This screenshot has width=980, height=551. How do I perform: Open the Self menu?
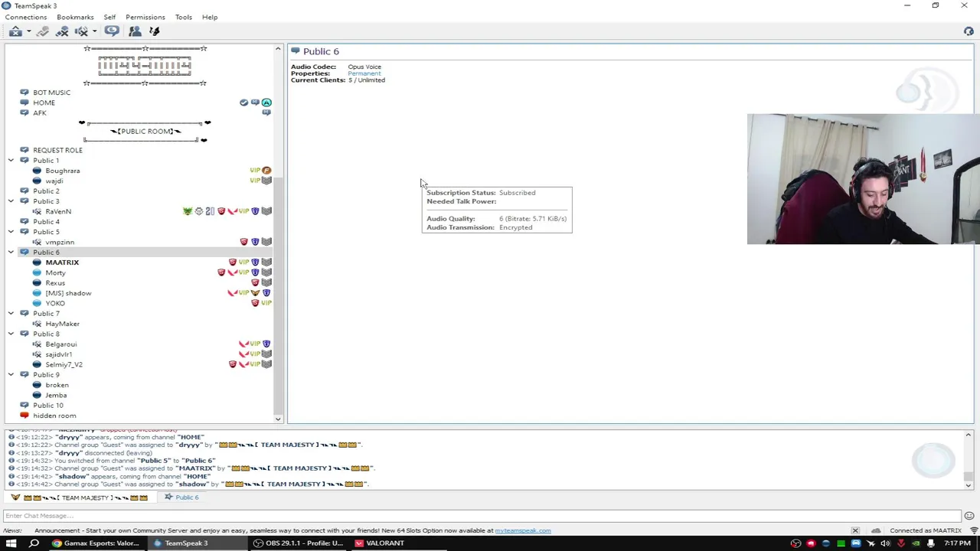(109, 17)
